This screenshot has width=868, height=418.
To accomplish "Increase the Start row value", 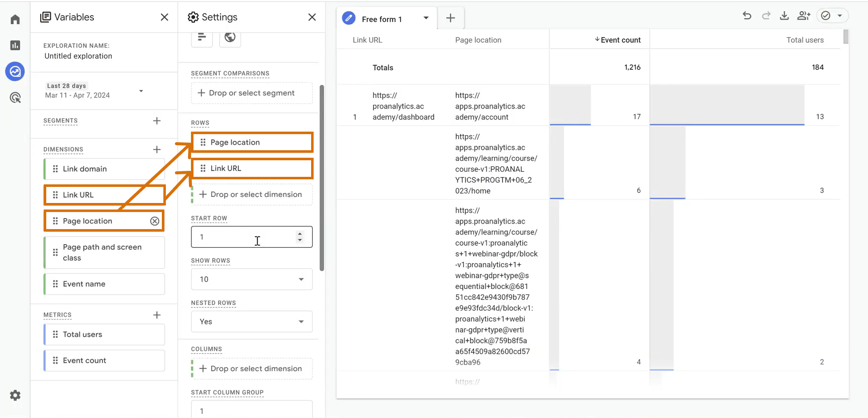I will click(x=300, y=234).
